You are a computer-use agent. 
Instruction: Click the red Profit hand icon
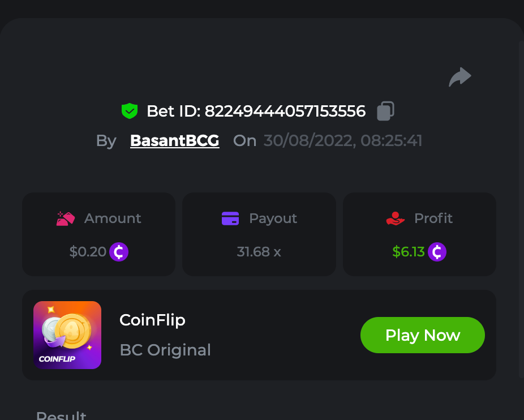click(396, 218)
